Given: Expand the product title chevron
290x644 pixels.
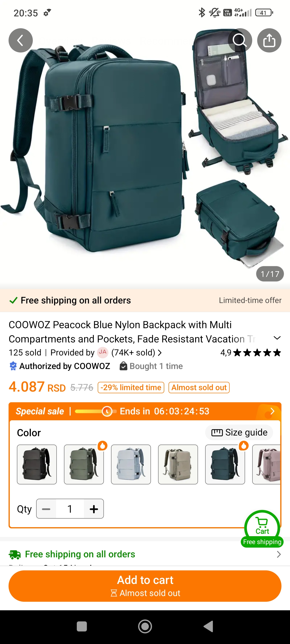Looking at the screenshot, I should [277, 338].
